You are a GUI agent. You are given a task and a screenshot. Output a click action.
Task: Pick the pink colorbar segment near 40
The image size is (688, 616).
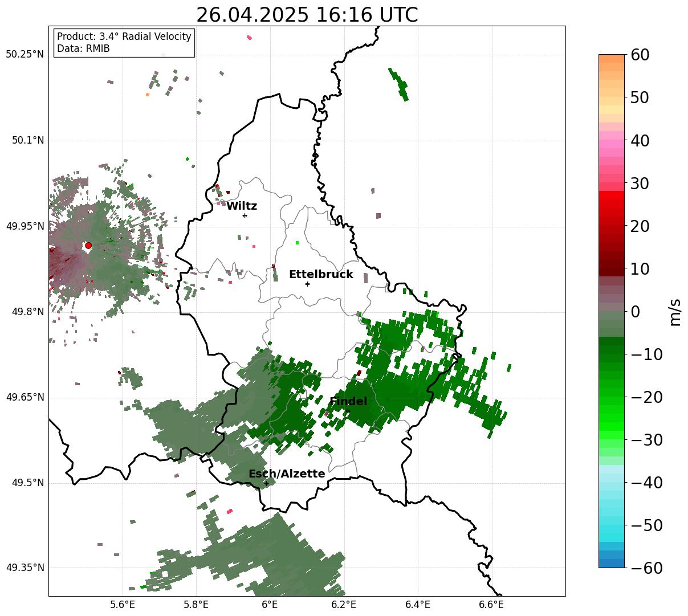click(x=612, y=144)
